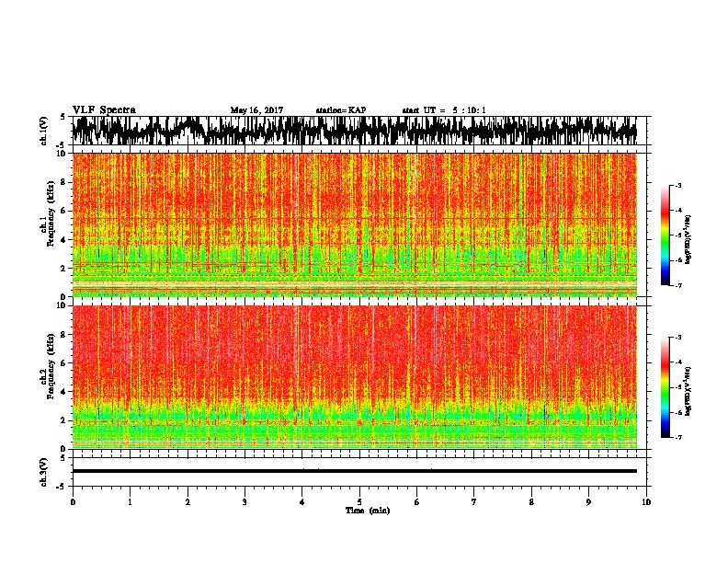
Task: Select the date "May 16, 2017" in header
Action: click(256, 110)
